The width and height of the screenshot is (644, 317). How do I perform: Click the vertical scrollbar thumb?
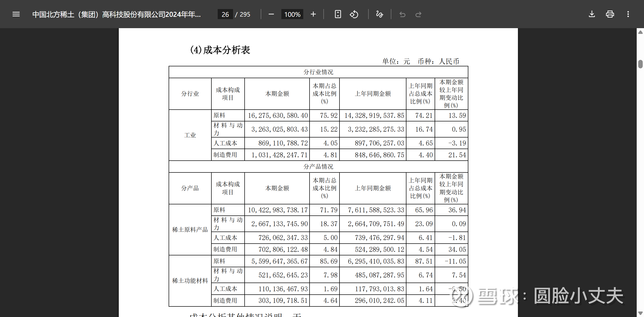tap(640, 64)
